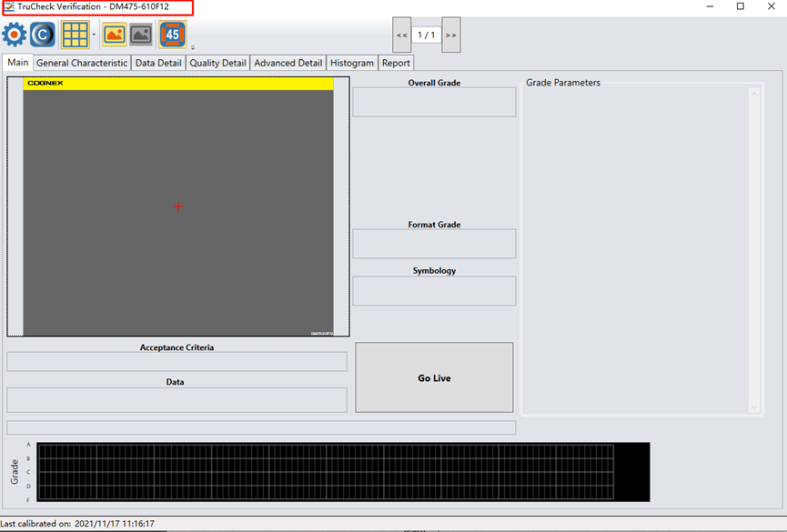Open the Data Detail tab
787x532 pixels.
[158, 63]
